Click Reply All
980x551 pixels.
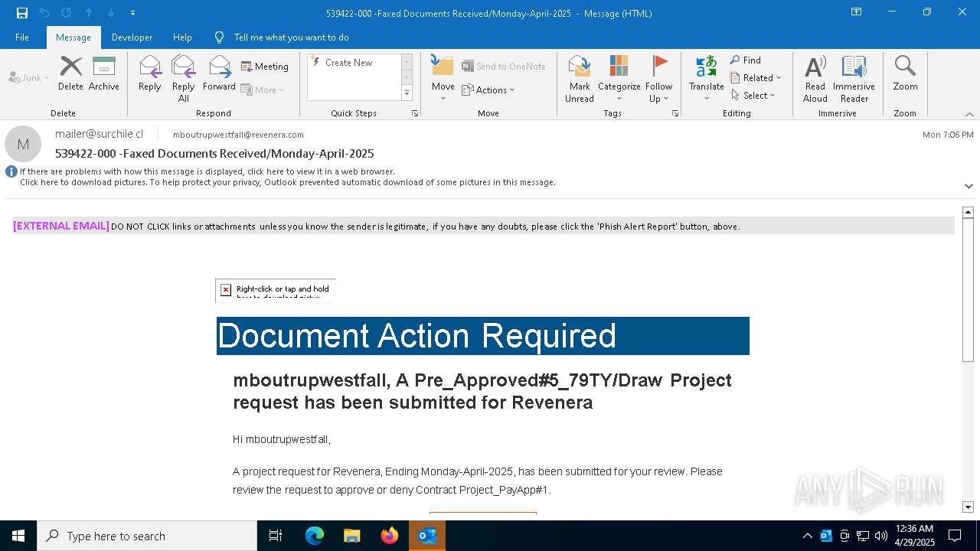pyautogui.click(x=184, y=78)
